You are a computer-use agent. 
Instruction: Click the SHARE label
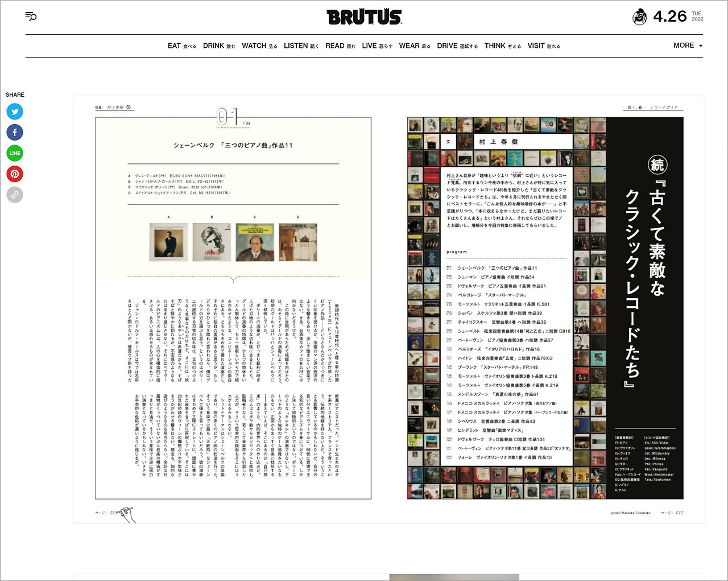pos(15,95)
